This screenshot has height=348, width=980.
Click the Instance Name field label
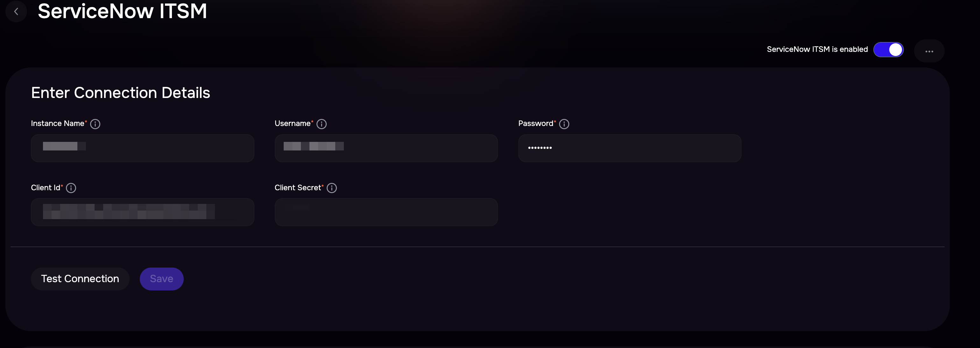point(57,123)
